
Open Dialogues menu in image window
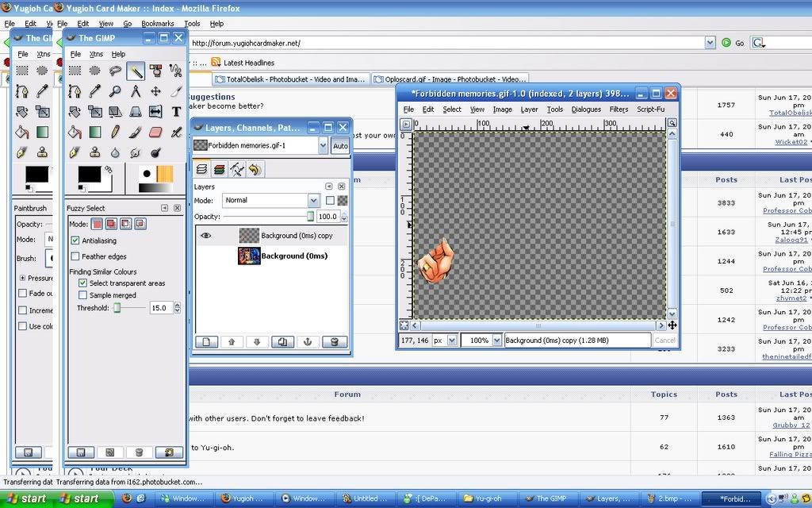(x=586, y=110)
